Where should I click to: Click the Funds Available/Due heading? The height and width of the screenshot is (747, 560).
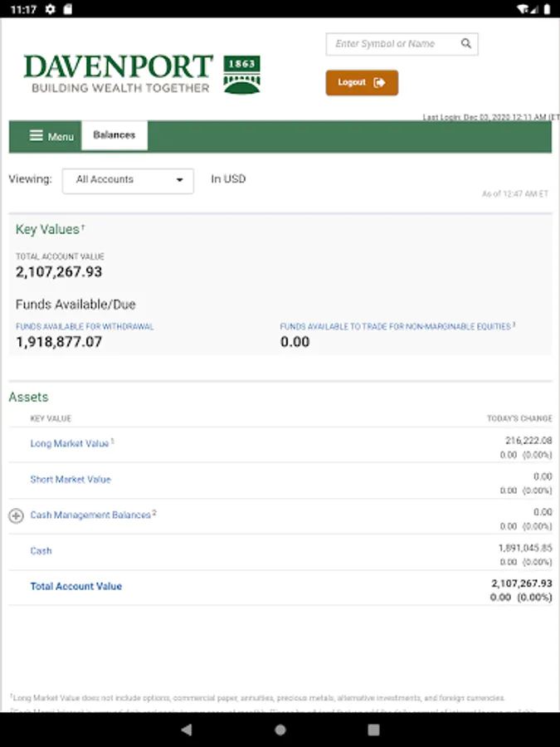(x=75, y=305)
